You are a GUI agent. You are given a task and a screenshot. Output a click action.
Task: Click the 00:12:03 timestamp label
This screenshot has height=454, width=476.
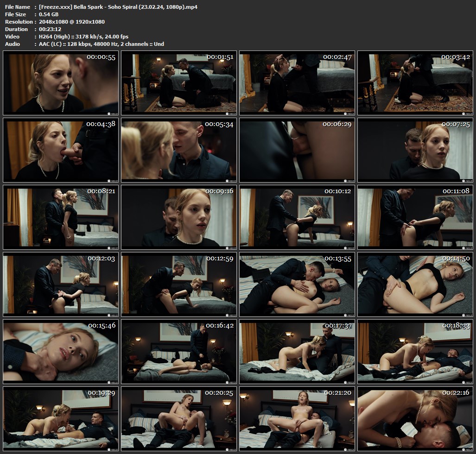pos(101,258)
